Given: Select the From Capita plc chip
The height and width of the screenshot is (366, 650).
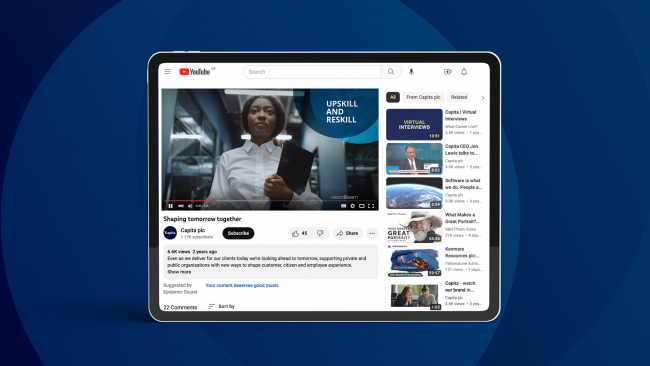Looking at the screenshot, I should 423,97.
